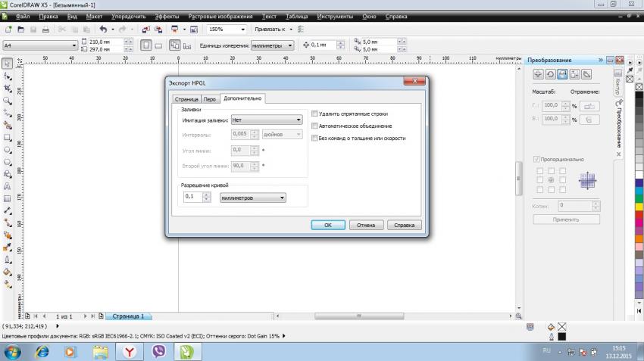Select the Zoom magnifier tool
The image size is (644, 361).
point(7,100)
